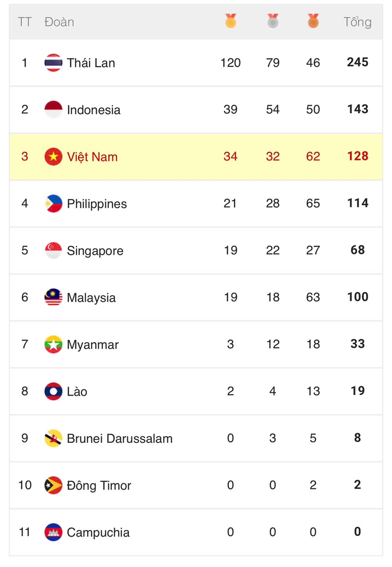Click the Malaysia flag icon
This screenshot has height=567, width=392.
[x=53, y=297]
